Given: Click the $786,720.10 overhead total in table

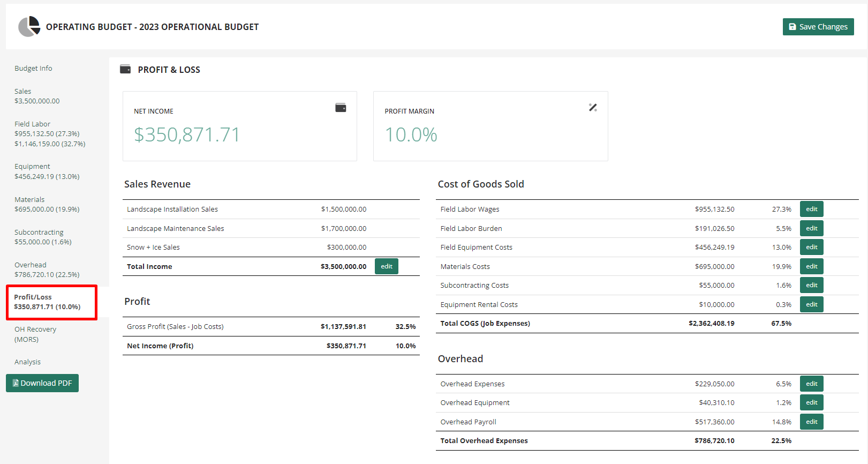Looking at the screenshot, I should 714,440.
